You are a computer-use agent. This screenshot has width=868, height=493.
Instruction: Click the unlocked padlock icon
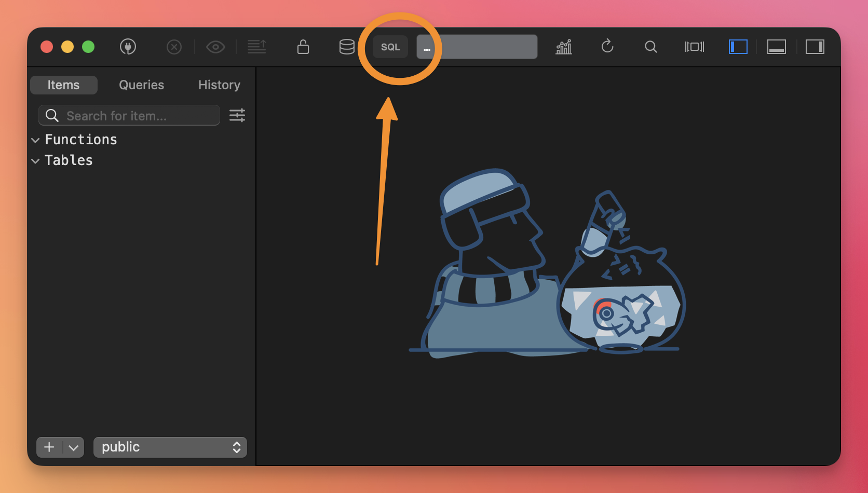coord(303,47)
